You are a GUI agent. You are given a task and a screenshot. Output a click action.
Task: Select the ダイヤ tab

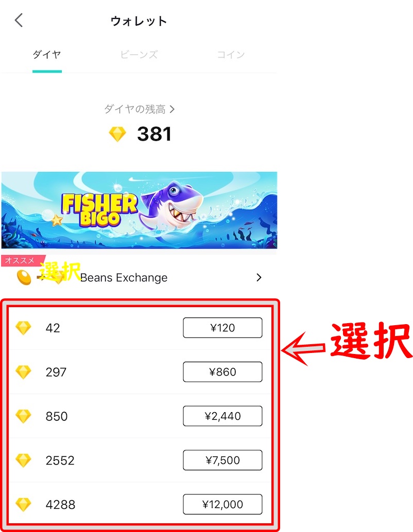pyautogui.click(x=47, y=55)
